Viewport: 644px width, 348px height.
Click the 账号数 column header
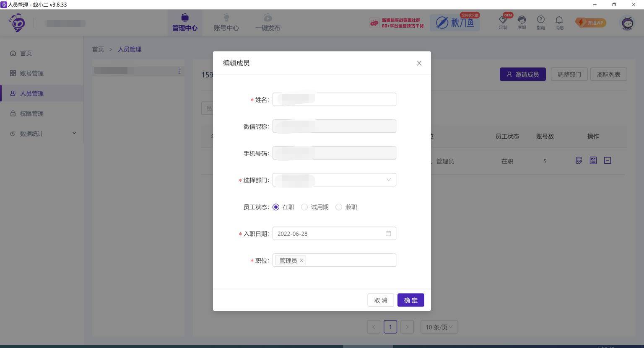[545, 136]
